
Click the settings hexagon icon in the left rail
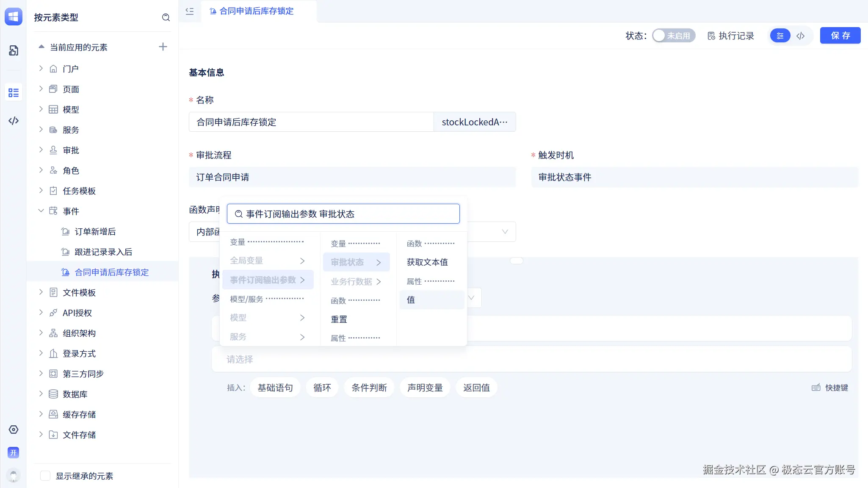tap(14, 430)
